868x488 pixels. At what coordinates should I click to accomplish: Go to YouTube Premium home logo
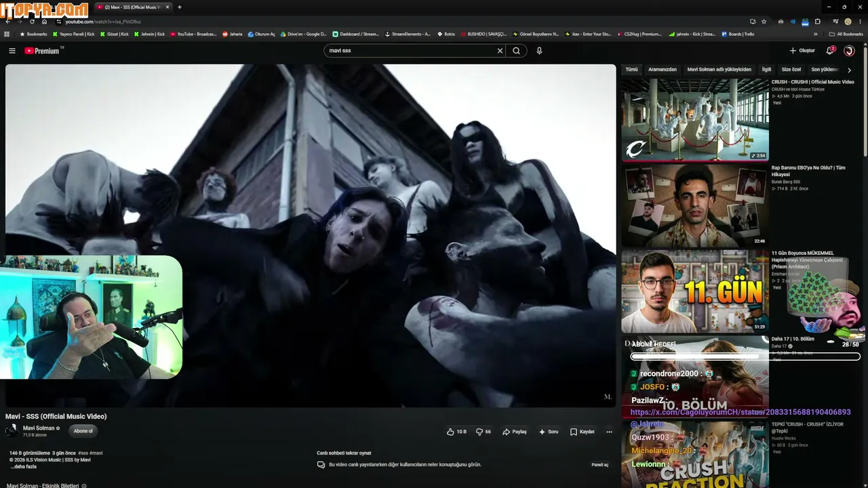click(x=42, y=51)
